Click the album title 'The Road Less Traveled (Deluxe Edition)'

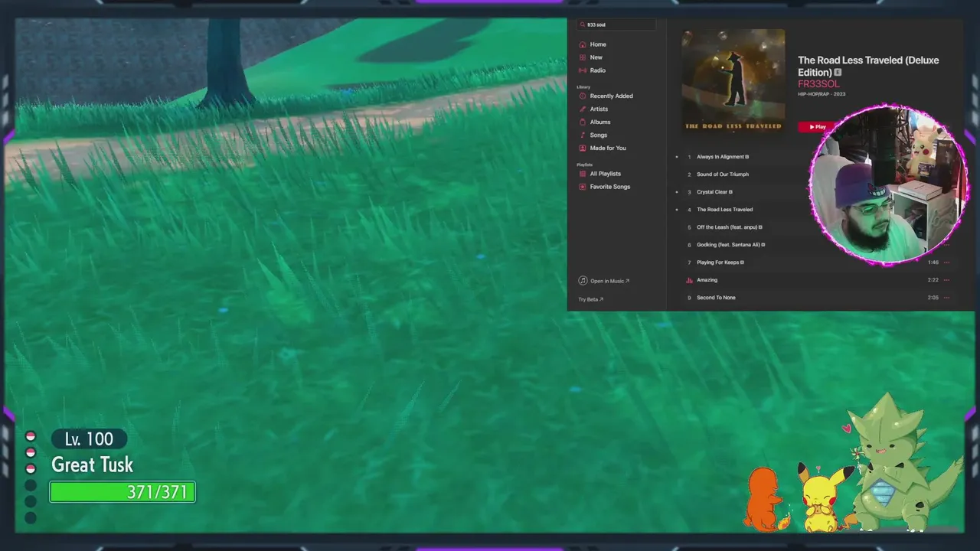tap(868, 66)
